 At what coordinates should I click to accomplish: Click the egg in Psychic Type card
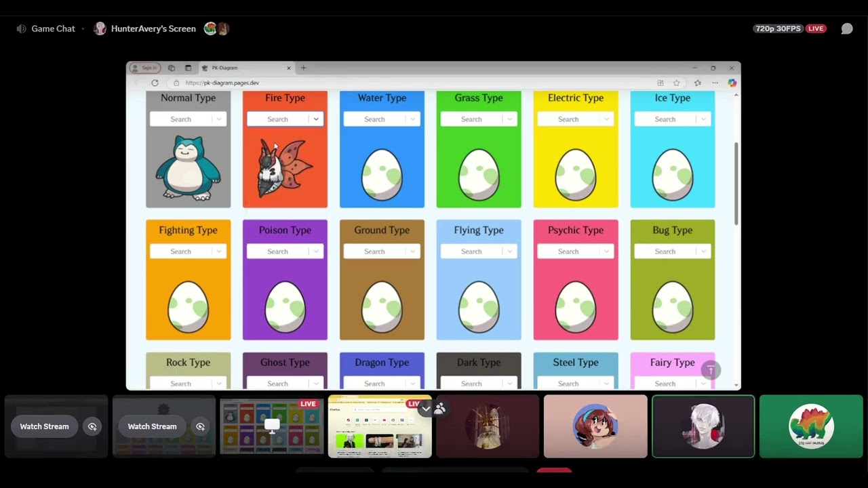pyautogui.click(x=576, y=307)
